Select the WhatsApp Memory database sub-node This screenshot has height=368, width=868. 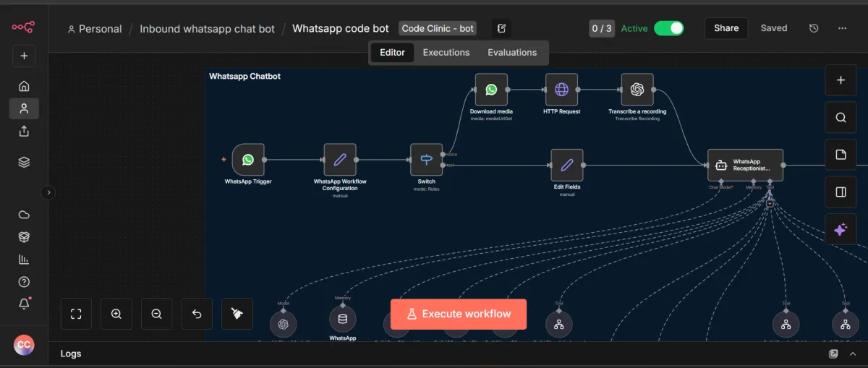342,319
